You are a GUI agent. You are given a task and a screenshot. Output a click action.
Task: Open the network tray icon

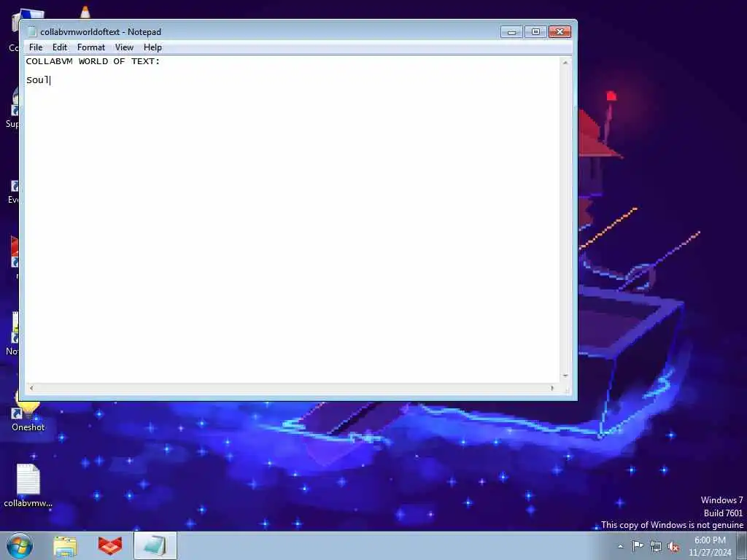coord(656,546)
